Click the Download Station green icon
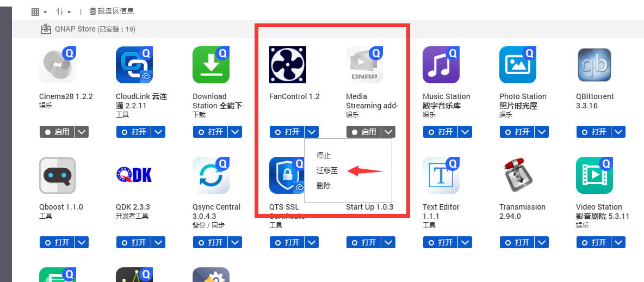 coord(211,65)
